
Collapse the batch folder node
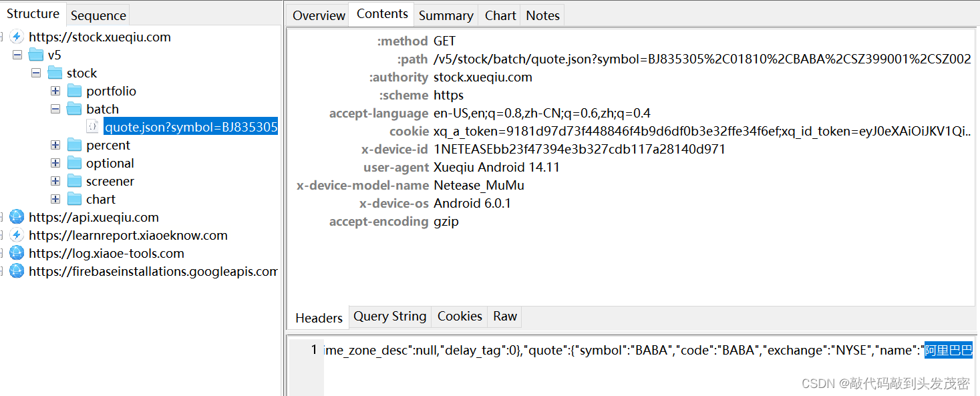click(x=55, y=109)
